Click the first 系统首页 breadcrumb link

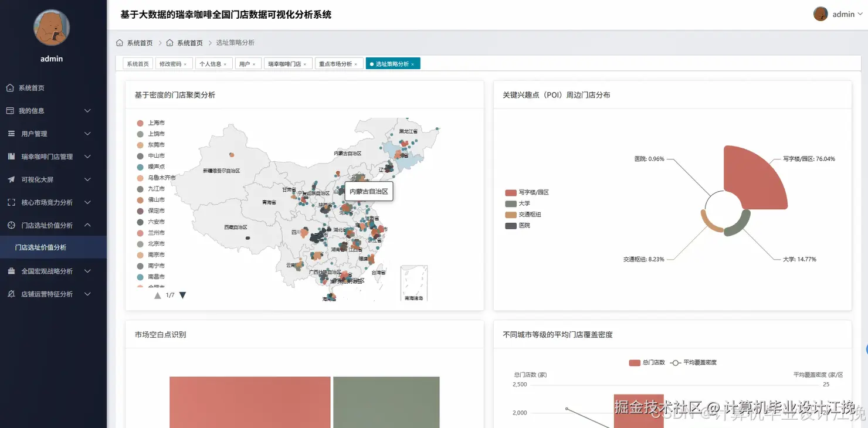140,43
